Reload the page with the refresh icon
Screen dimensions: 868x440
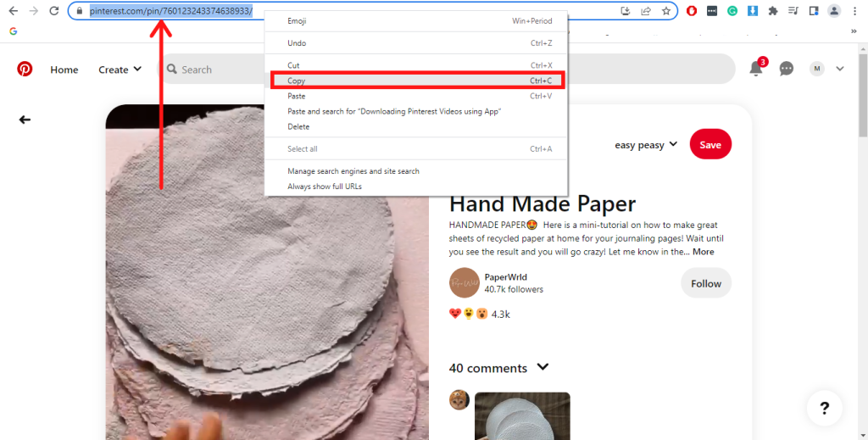53,11
